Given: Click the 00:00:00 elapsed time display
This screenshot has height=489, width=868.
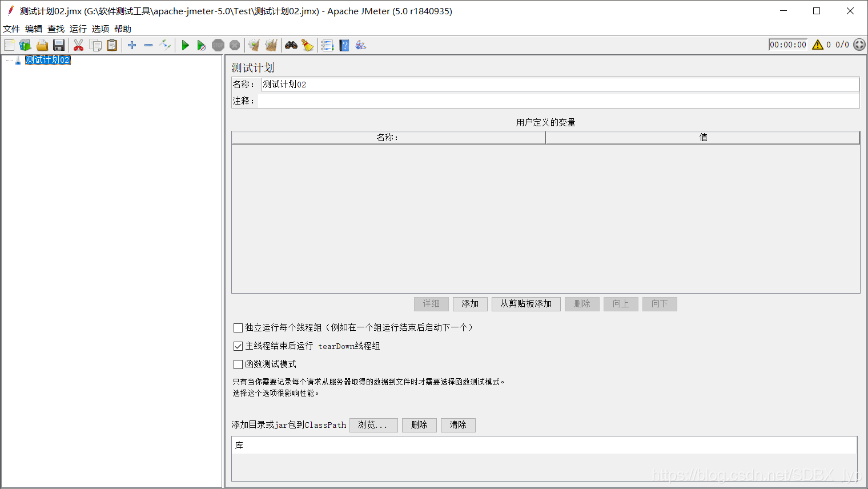Looking at the screenshot, I should click(x=788, y=45).
